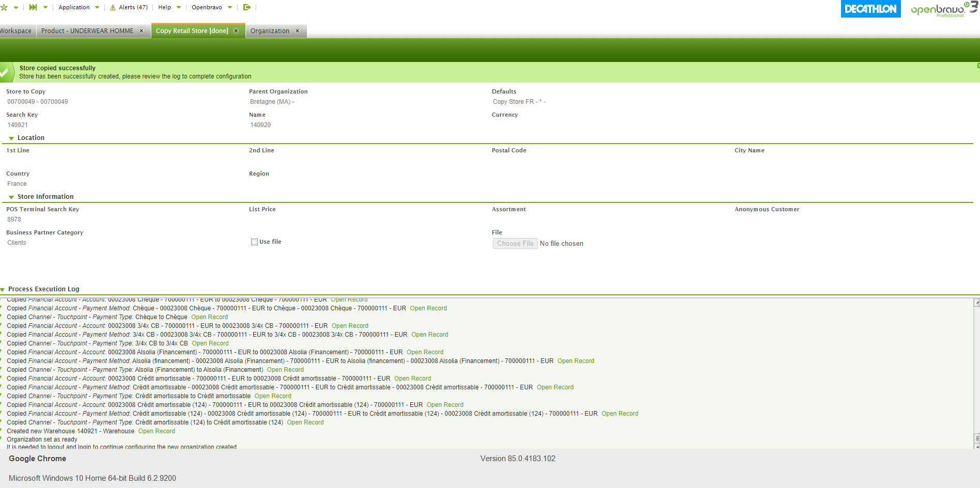Click the Decathlon logo
The width and height of the screenshot is (980, 488).
click(870, 9)
